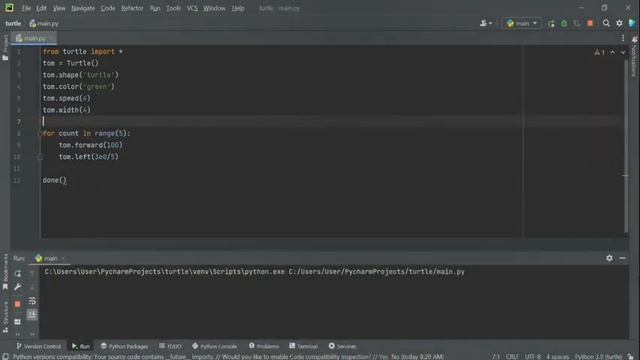Open the Problems tool window
This screenshot has height=360, width=640.
click(x=264, y=346)
